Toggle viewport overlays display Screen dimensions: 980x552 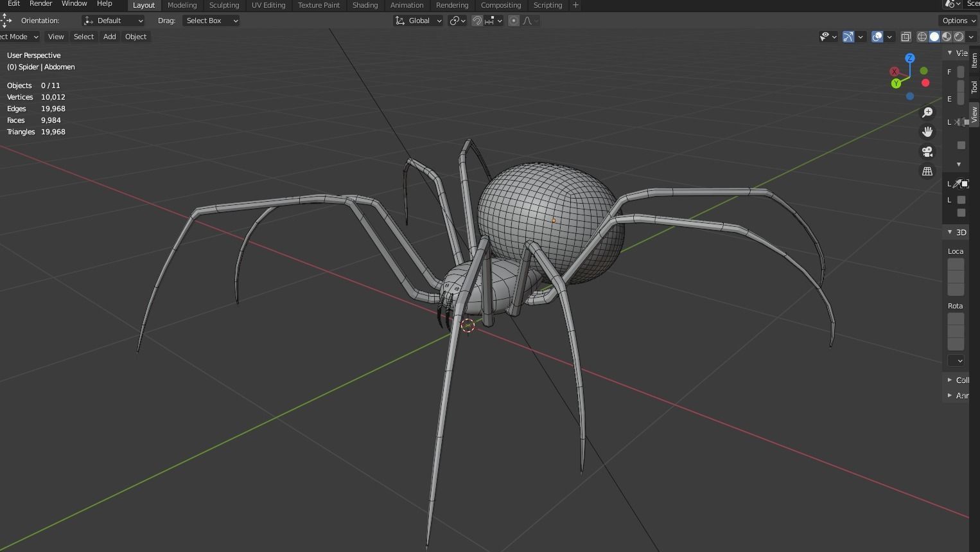877,37
